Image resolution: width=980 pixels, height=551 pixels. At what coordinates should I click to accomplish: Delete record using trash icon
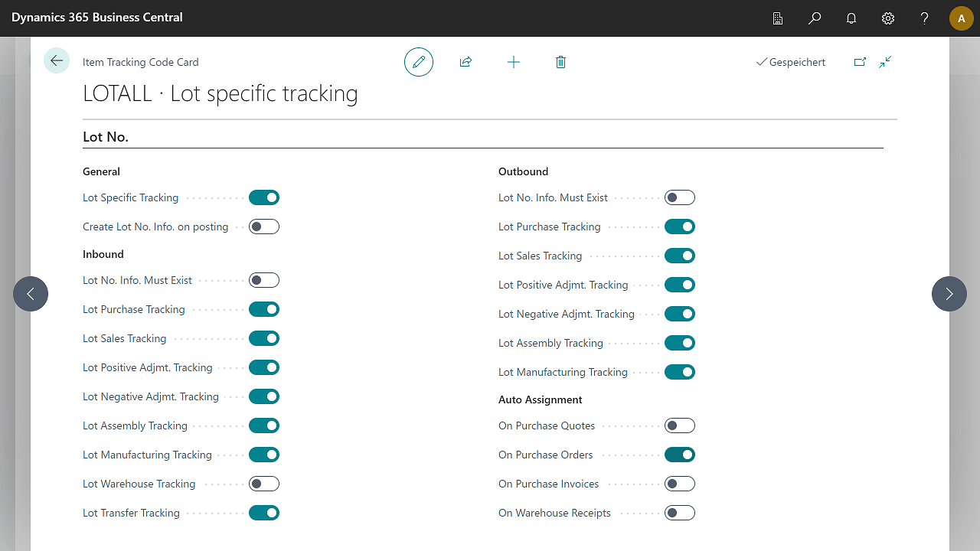point(560,62)
